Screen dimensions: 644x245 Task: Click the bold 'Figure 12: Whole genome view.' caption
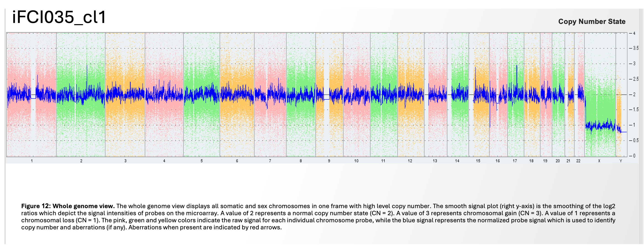(68, 206)
